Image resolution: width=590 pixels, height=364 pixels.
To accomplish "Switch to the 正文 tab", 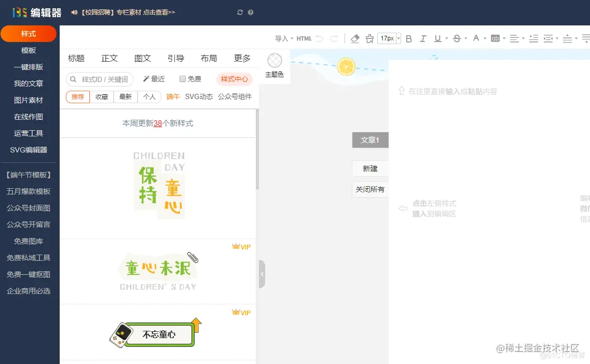I will click(109, 58).
